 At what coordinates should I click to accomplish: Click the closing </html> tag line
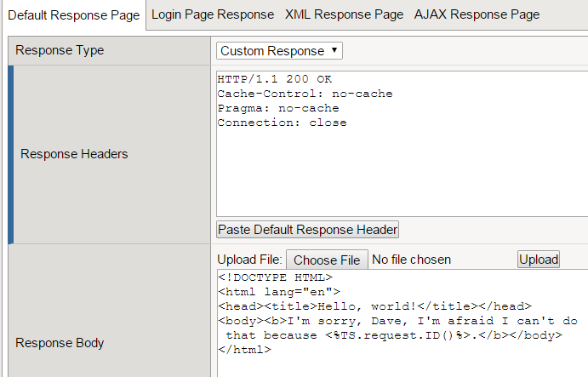(x=244, y=350)
